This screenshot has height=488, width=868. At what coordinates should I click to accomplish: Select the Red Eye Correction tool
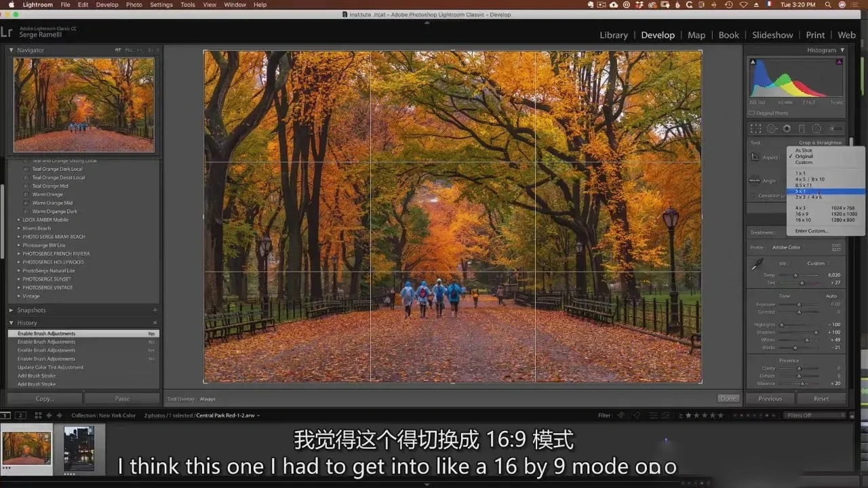[x=787, y=129]
